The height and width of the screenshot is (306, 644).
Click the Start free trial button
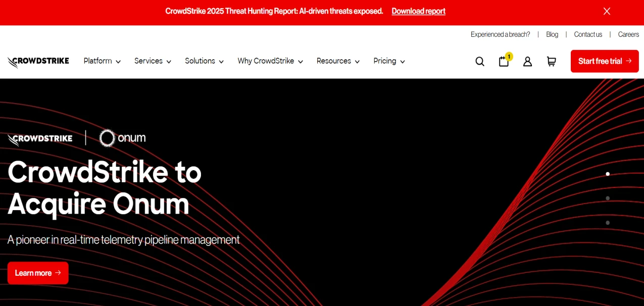click(x=605, y=61)
